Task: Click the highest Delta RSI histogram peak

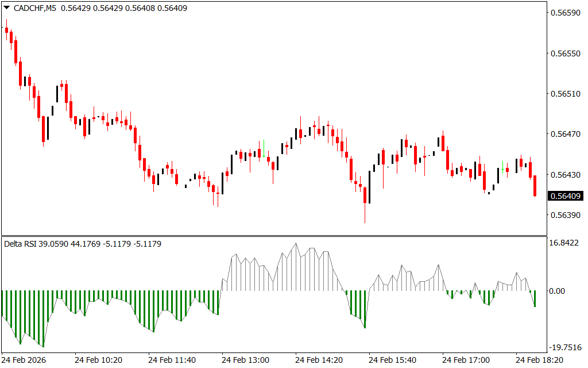Action: coord(296,244)
